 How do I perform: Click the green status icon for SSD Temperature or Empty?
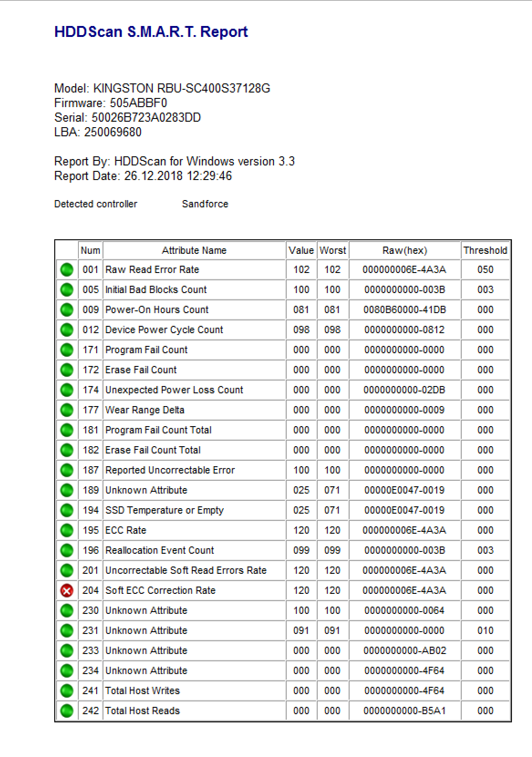(x=67, y=510)
